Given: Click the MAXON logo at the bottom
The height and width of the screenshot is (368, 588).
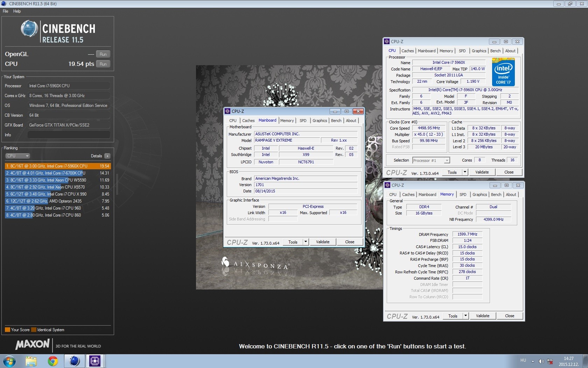Looking at the screenshot, I should click(33, 344).
